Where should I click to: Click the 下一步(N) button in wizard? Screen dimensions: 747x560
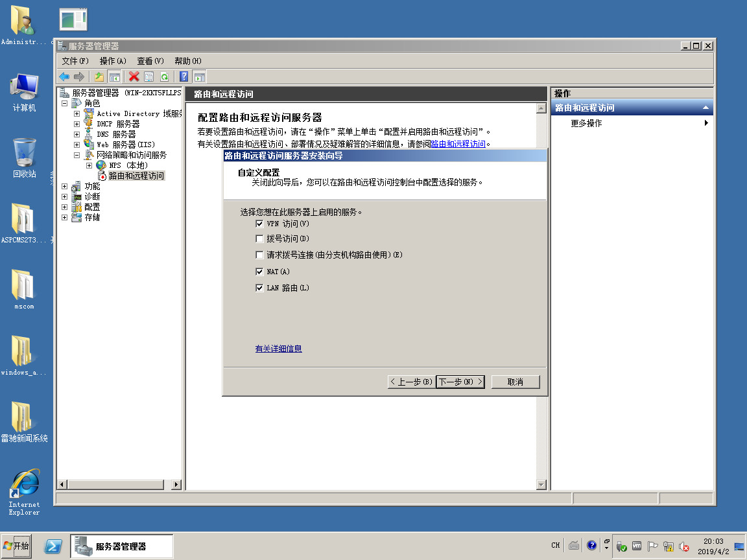460,382
